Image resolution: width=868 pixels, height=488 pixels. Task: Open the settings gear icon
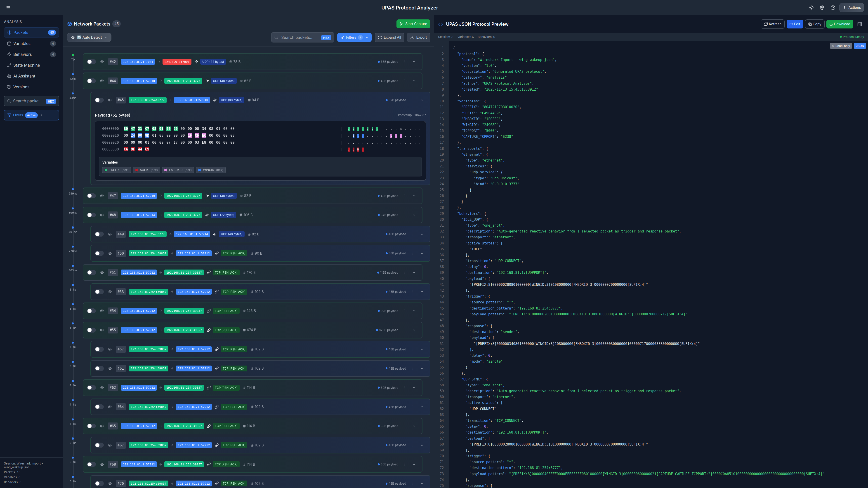[x=822, y=7]
